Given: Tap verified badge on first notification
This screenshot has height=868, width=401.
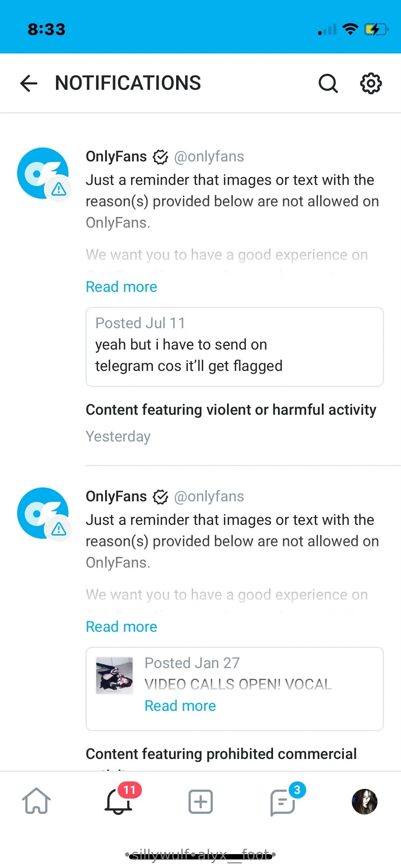Looking at the screenshot, I should click(160, 157).
